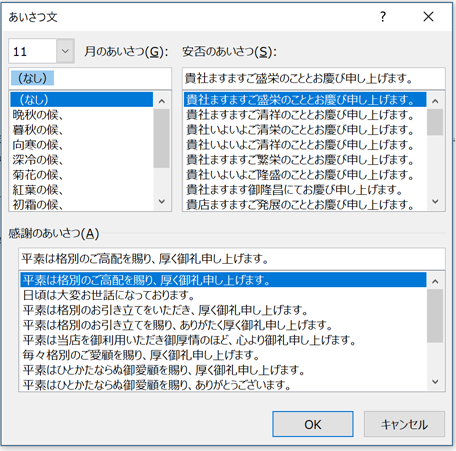Image resolution: width=456 pixels, height=451 pixels.
Task: Click up arrow of 安否のあいさつ list scrollbar
Action: 435,101
